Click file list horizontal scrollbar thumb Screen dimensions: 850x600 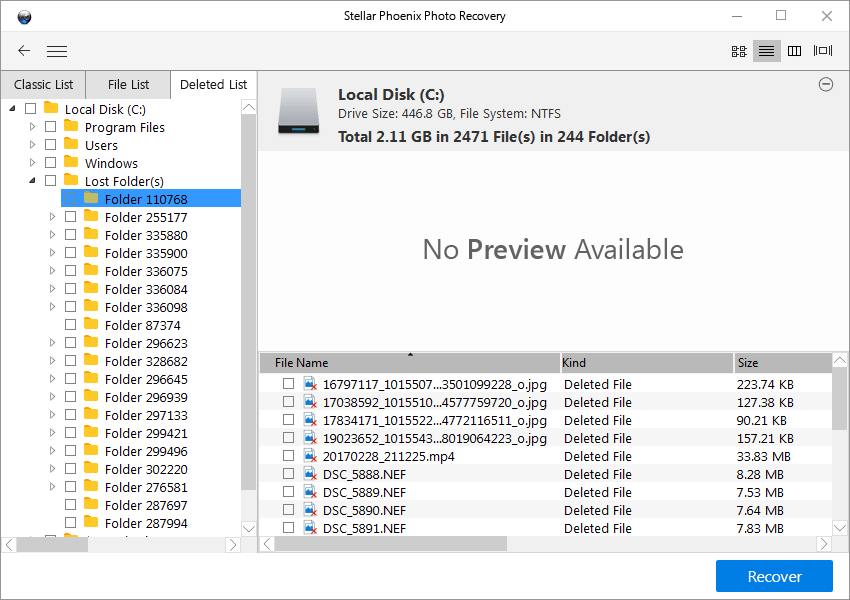pos(391,544)
